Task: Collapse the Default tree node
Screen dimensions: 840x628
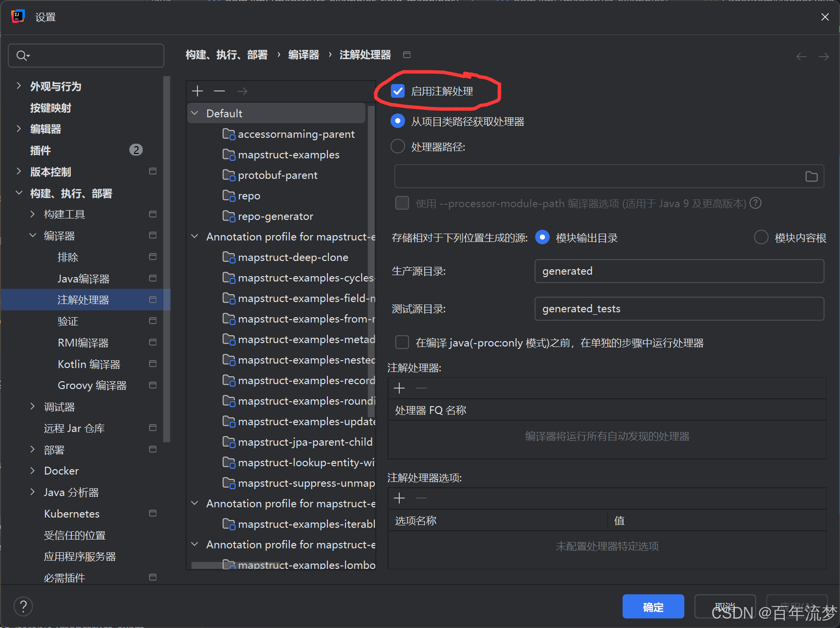Action: (x=194, y=113)
